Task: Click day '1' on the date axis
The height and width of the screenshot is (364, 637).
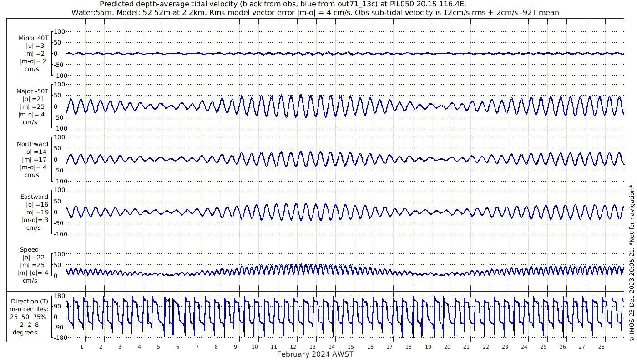Action: coord(81,347)
